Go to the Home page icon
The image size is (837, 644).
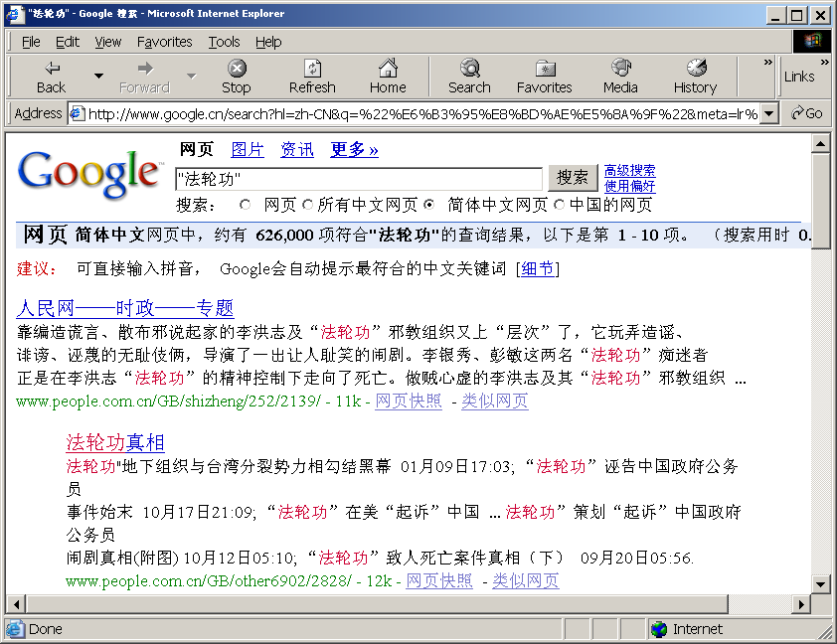click(388, 68)
